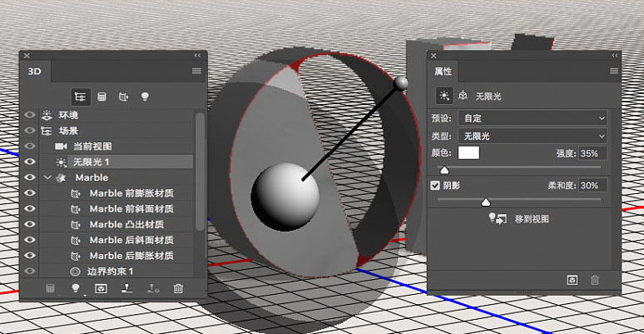Select Marble 后膨胀材质 row

coord(116,256)
